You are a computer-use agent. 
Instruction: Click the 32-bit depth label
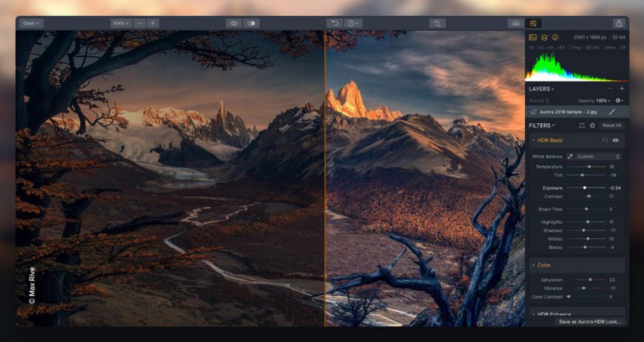(618, 37)
